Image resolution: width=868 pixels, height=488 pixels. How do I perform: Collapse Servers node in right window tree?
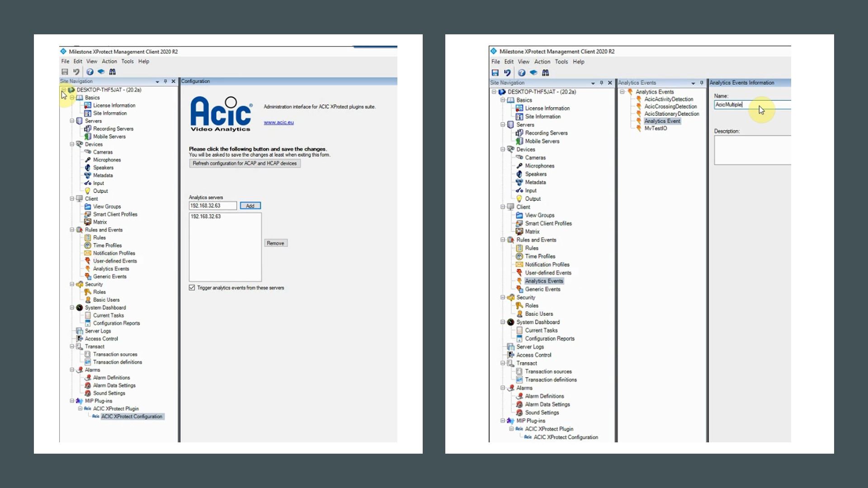pos(503,125)
